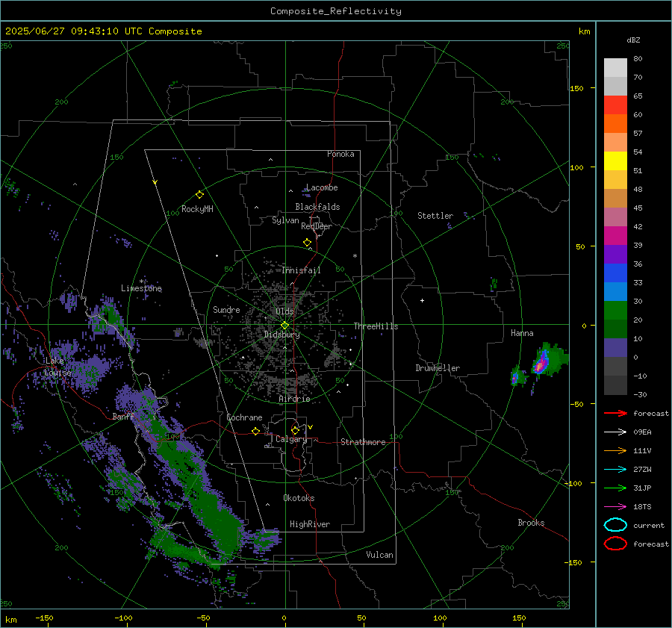Click the red forecast arrow in legend
The width and height of the screenshot is (672, 628).
click(x=615, y=413)
